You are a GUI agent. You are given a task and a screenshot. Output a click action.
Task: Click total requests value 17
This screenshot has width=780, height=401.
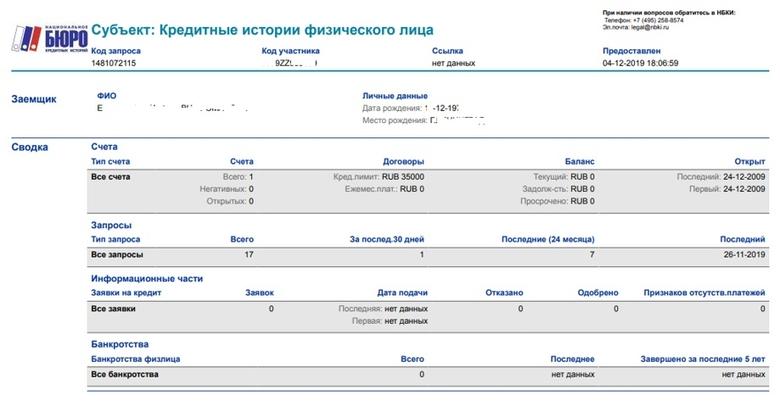(249, 255)
